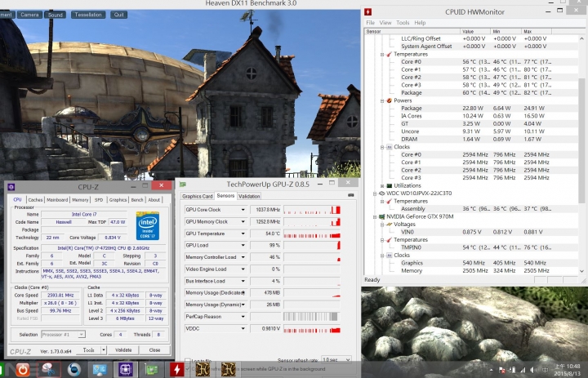This screenshot has height=378, width=588.
Task: Switch to the Caches tab in CPU-Z
Action: pyautogui.click(x=35, y=200)
